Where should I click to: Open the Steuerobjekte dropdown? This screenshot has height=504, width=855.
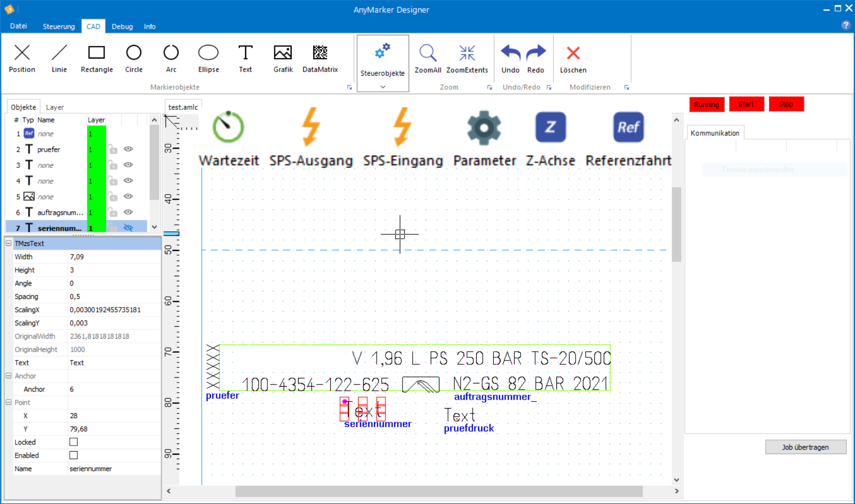pos(383,87)
